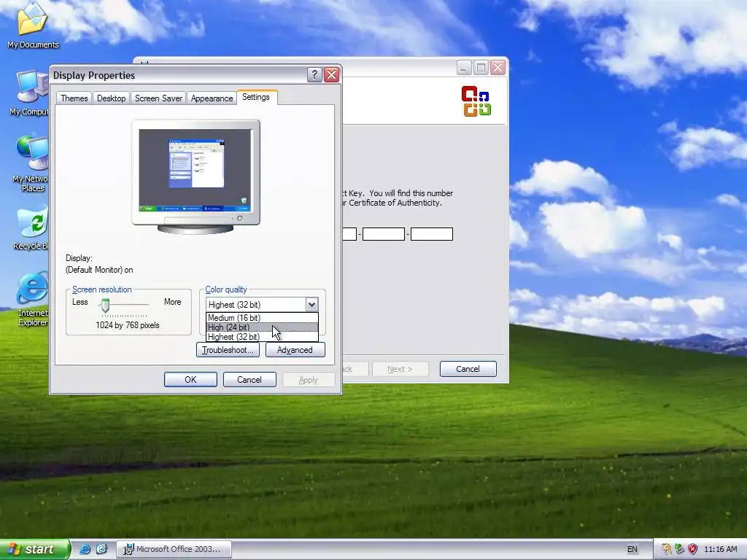747x560 pixels.
Task: Click the red security shield tray icon
Action: tap(693, 549)
